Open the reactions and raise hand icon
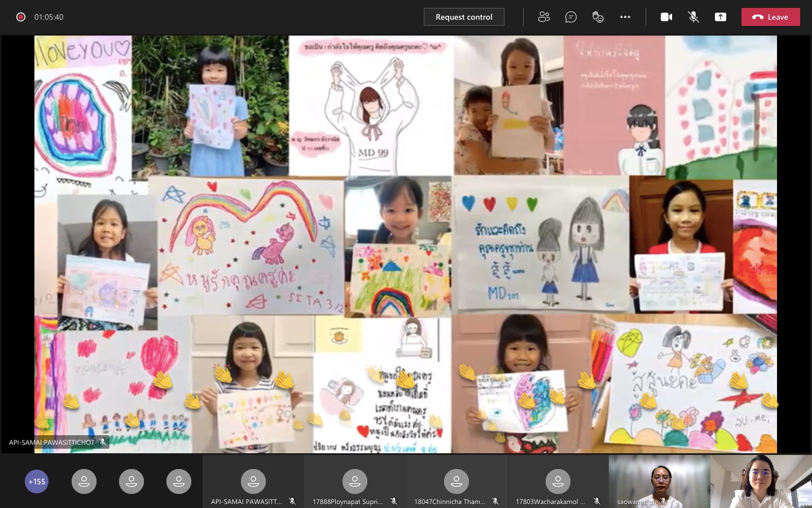The width and height of the screenshot is (812, 508). pyautogui.click(x=598, y=17)
